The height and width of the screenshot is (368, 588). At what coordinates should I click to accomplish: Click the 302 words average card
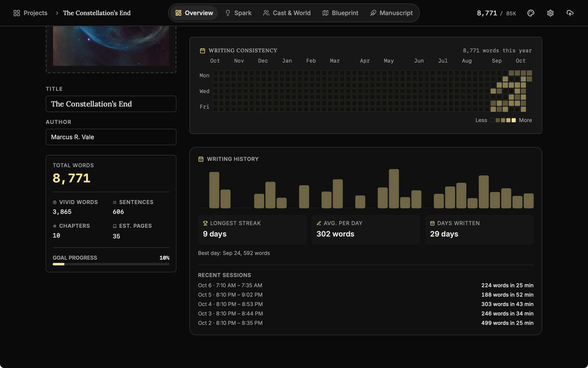[x=366, y=230]
